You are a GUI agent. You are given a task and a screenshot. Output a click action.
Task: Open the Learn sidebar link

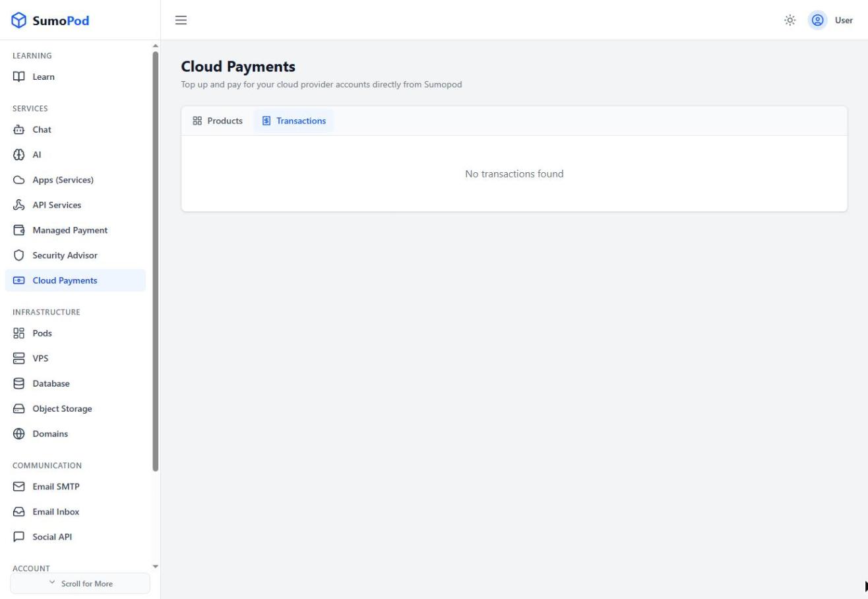click(x=75, y=77)
